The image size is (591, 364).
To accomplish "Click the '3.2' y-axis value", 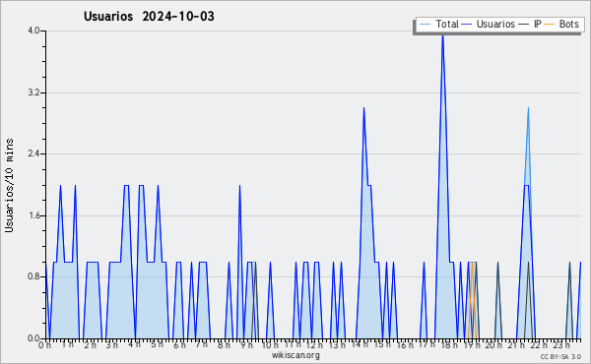I will click(33, 92).
